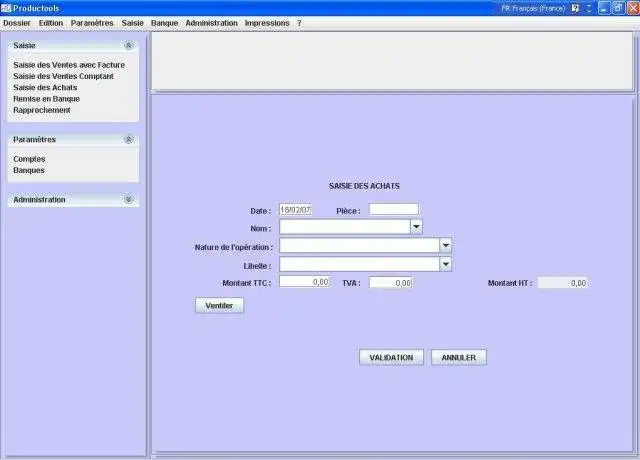The image size is (640, 460).
Task: Click the Date input field
Action: pyautogui.click(x=295, y=210)
